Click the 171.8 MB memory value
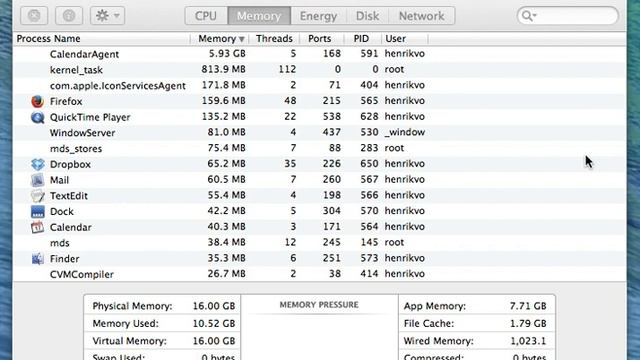Image resolution: width=640 pixels, height=360 pixels. (223, 85)
